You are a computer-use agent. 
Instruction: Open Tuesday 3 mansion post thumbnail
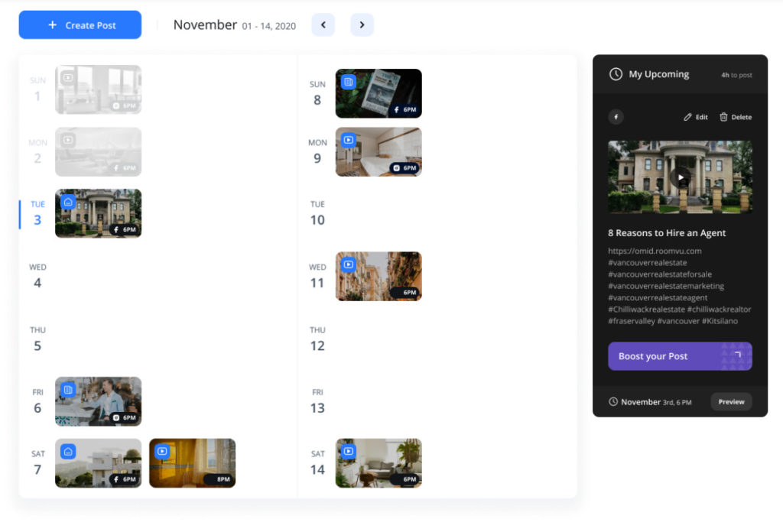click(x=99, y=213)
